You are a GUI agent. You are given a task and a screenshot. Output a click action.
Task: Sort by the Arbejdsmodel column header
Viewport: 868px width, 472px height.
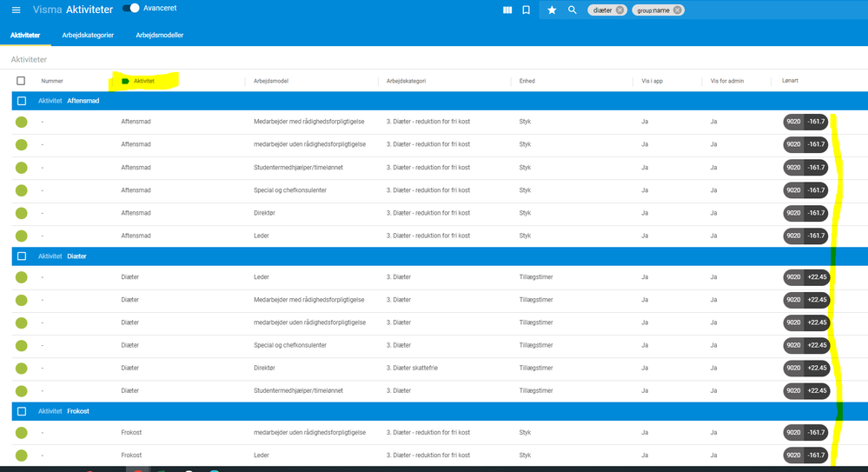(x=271, y=81)
